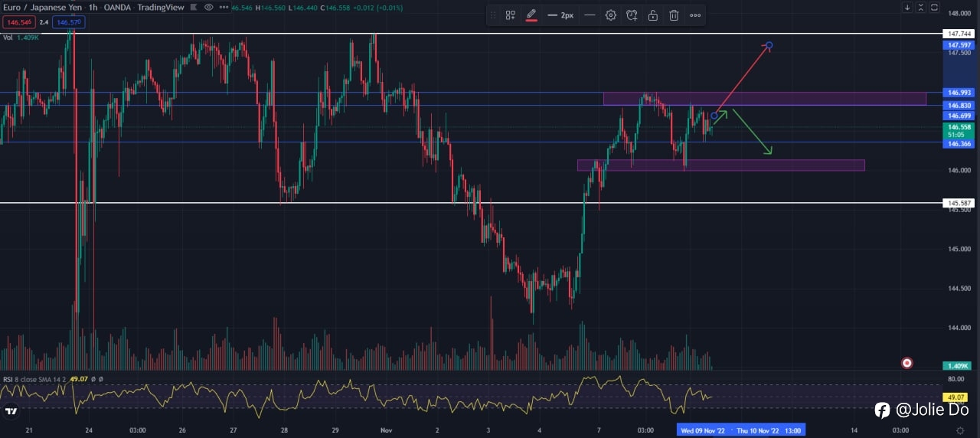Click the 146.699 price label

pyautogui.click(x=959, y=116)
